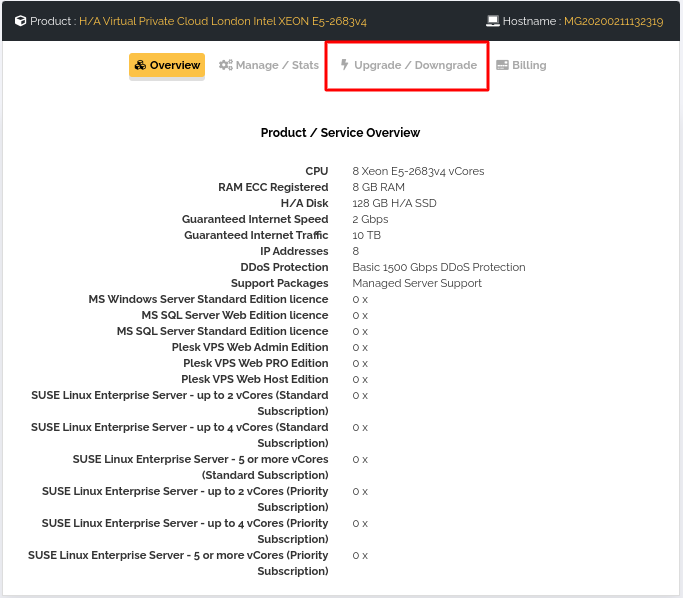Click 0 x value for MS SQL Server Web Edition
Image resolution: width=683 pixels, height=598 pixels.
pos(360,316)
